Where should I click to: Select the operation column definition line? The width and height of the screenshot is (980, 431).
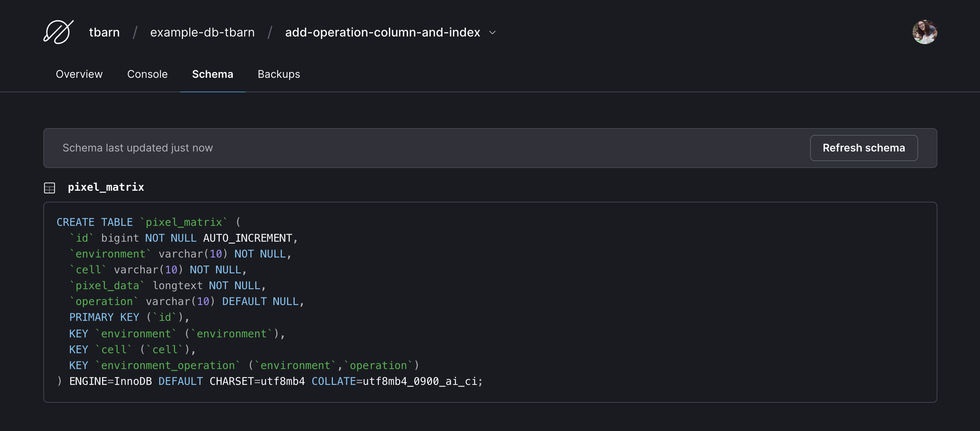pyautogui.click(x=186, y=301)
